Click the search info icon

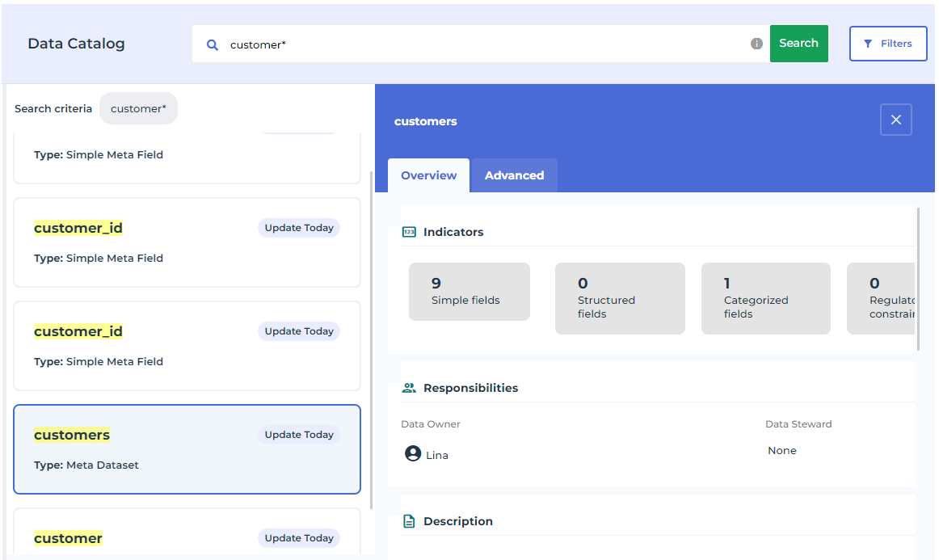(x=756, y=44)
